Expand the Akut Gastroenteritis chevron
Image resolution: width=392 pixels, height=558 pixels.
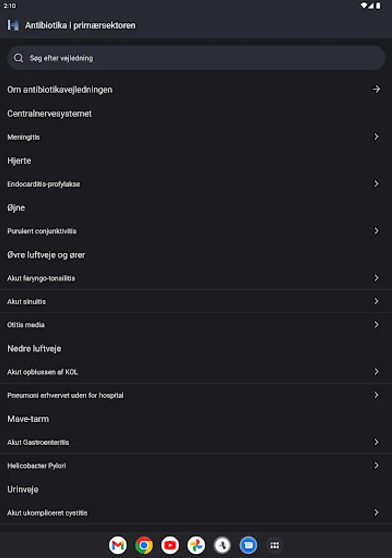coord(376,442)
